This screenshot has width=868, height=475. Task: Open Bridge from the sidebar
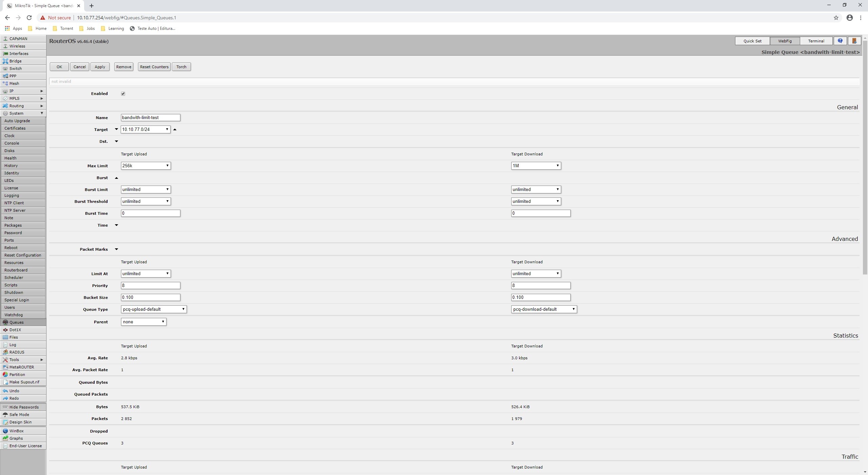(15, 61)
